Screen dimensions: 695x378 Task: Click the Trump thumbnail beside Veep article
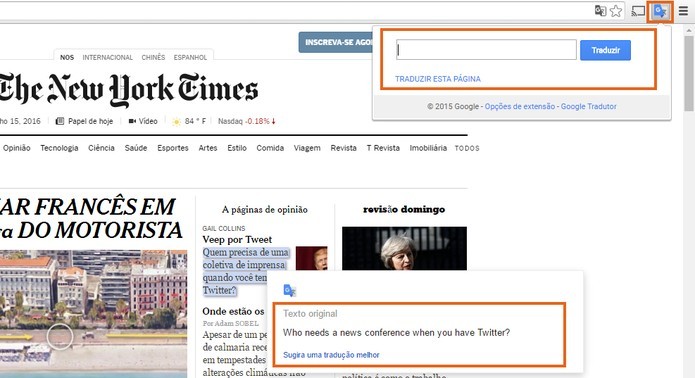(x=311, y=259)
